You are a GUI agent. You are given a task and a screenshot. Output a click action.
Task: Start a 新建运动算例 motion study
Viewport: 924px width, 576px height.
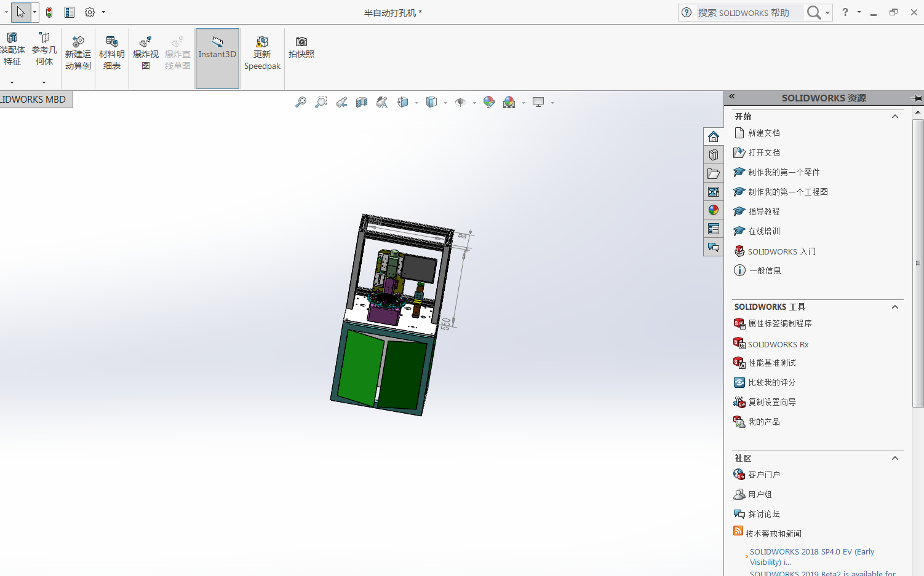[78, 53]
